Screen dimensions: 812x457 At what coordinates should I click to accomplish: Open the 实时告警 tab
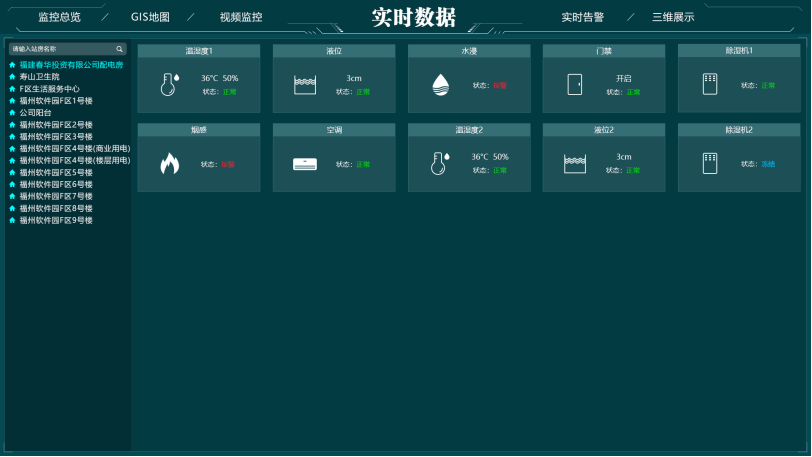point(582,17)
